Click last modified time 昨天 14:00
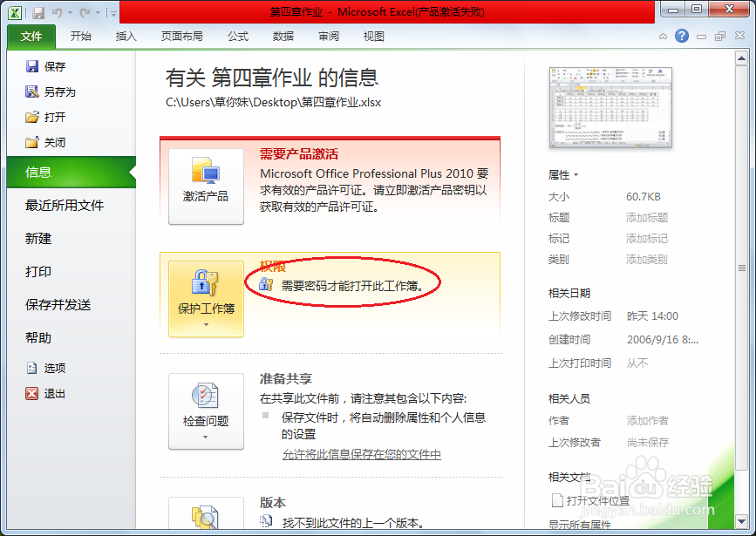Screen dimensions: 756x536 click(652, 316)
